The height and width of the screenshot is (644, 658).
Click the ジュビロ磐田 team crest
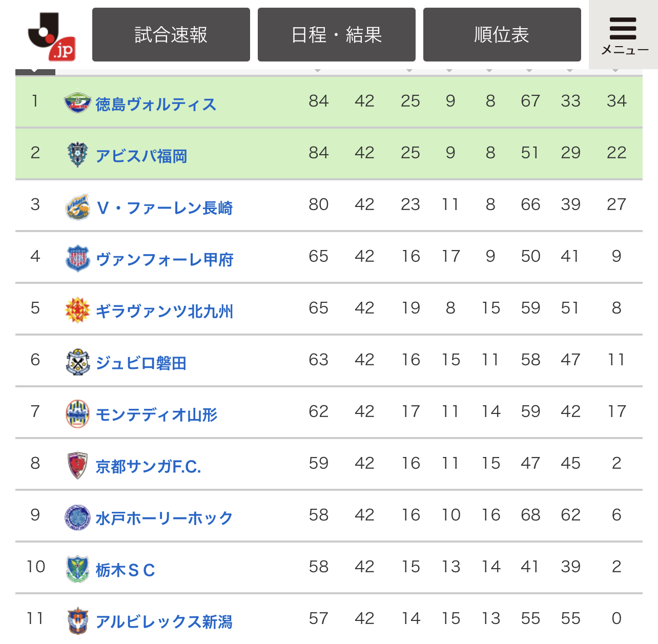pos(77,362)
